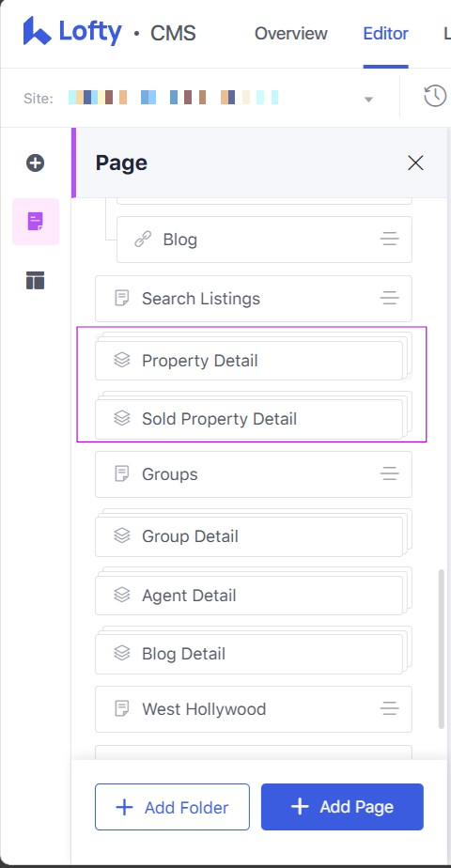Expand the Property Detail stacked page
451x868 pixels.
(x=249, y=361)
